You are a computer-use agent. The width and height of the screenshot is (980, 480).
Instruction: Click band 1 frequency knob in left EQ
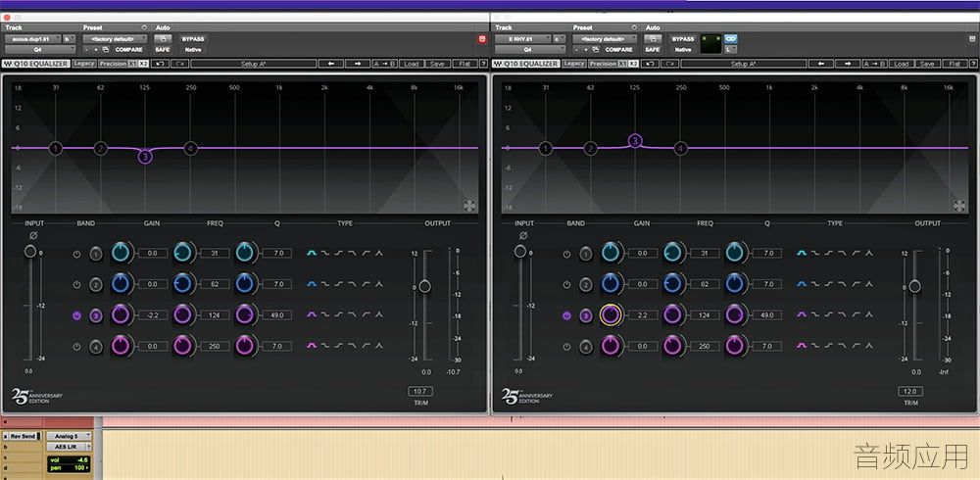click(183, 253)
